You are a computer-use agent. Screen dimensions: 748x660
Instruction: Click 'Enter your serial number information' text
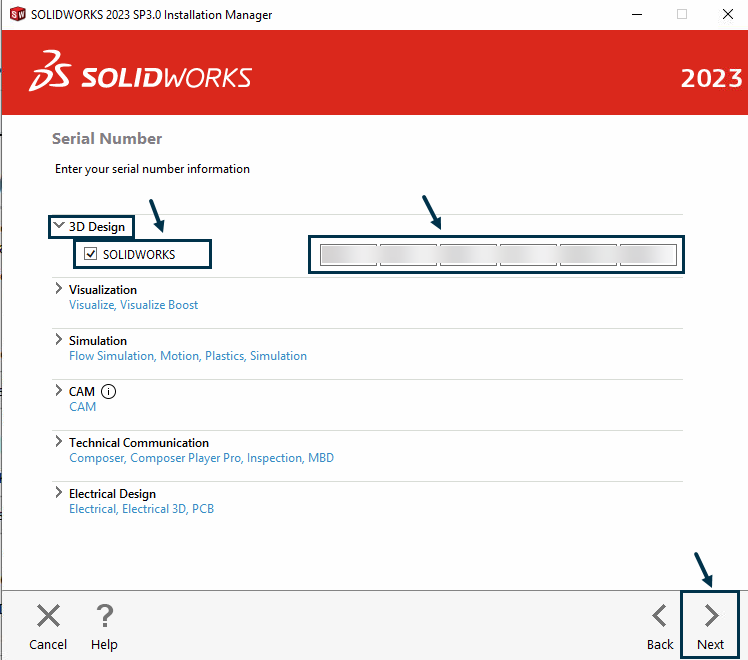[x=152, y=169]
